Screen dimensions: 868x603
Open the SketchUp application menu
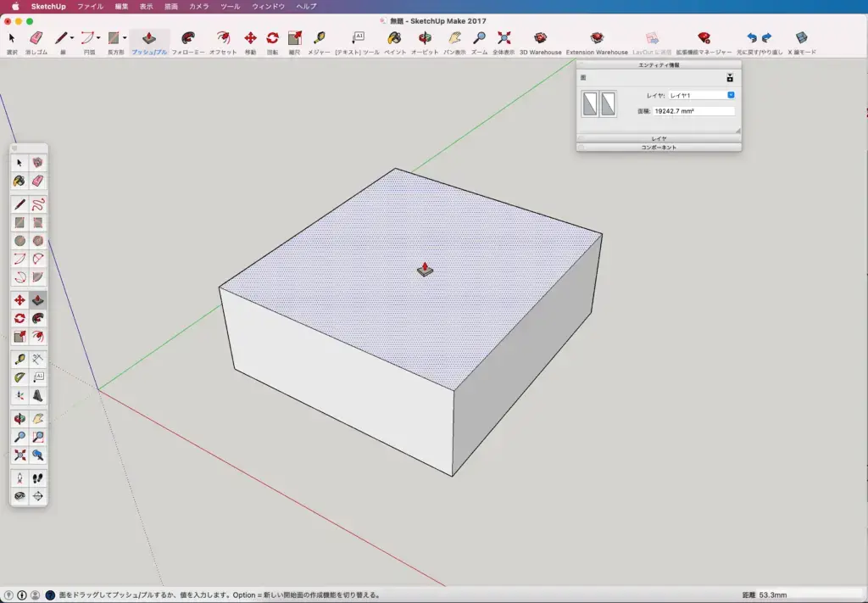tap(48, 7)
